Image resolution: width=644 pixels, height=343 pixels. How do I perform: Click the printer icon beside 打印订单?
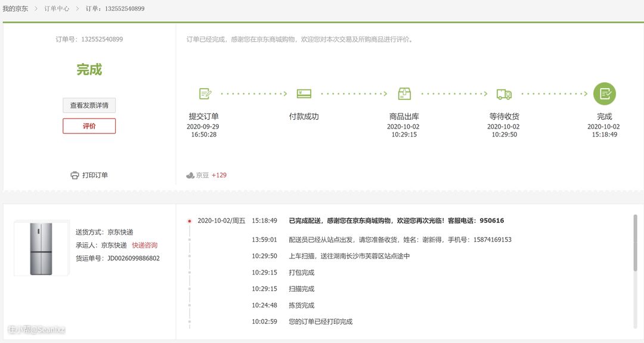75,175
